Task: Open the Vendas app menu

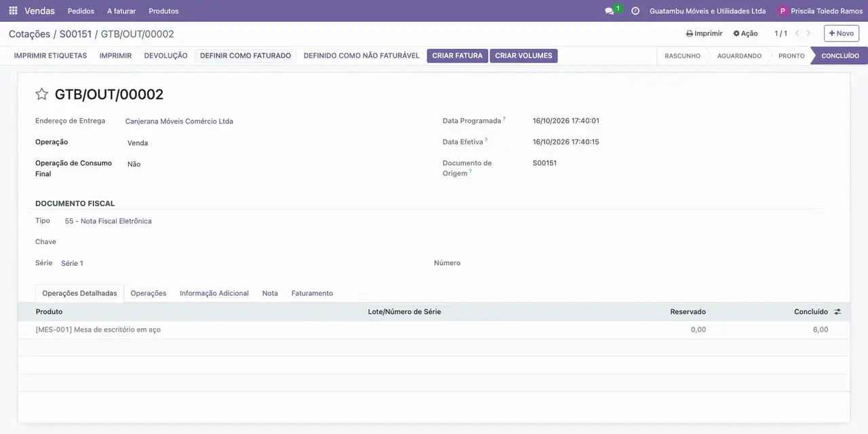Action: point(40,11)
